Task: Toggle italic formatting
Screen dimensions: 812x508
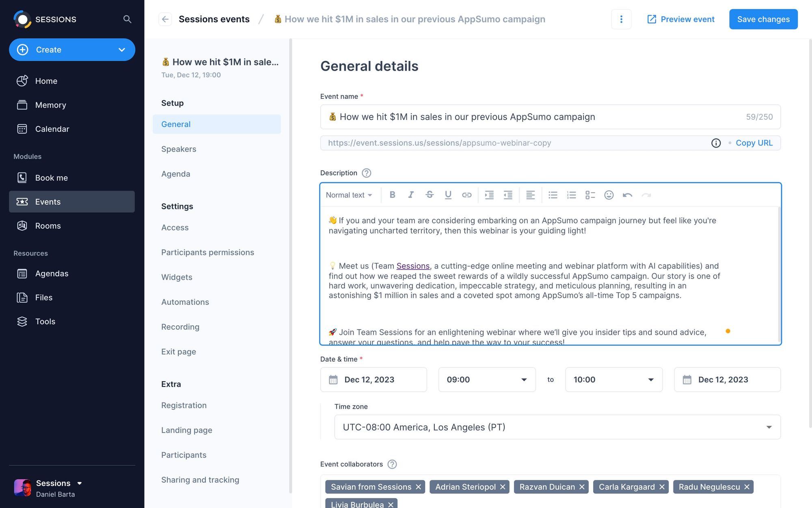Action: (x=411, y=195)
